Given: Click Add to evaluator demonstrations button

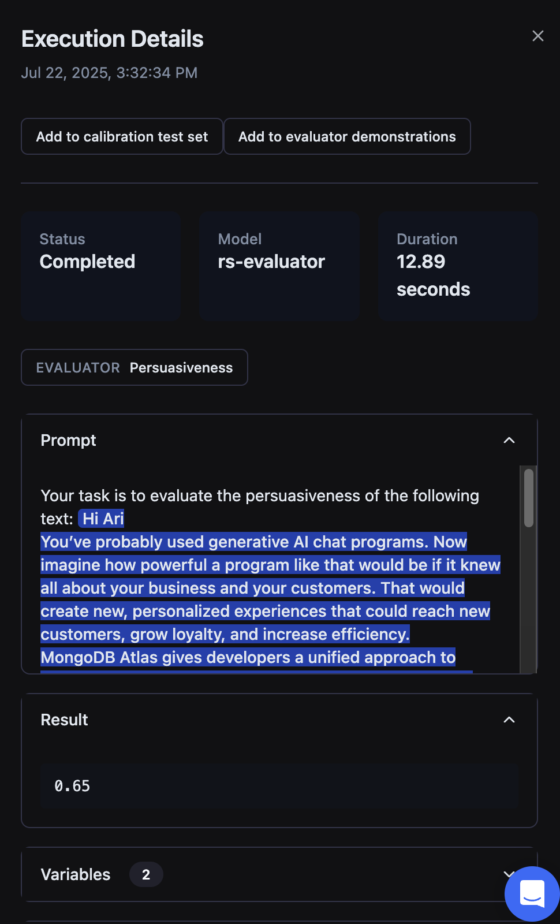Looking at the screenshot, I should 347,137.
